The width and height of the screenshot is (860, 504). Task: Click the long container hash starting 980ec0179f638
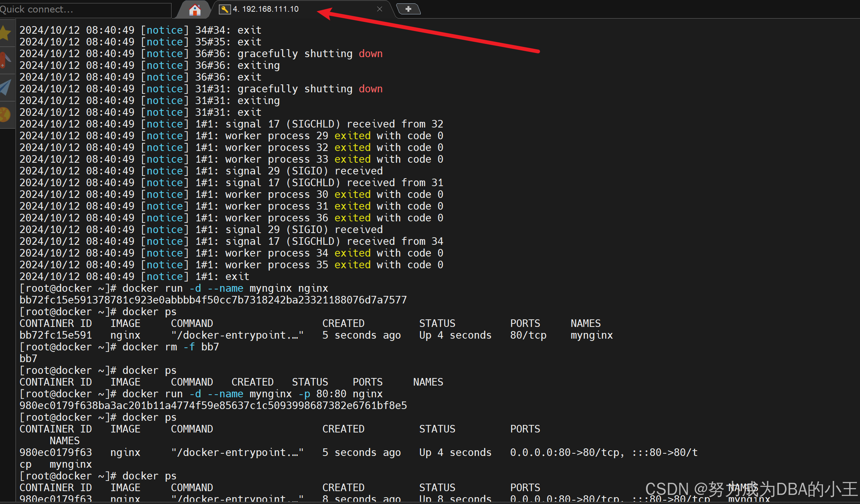[213, 406]
